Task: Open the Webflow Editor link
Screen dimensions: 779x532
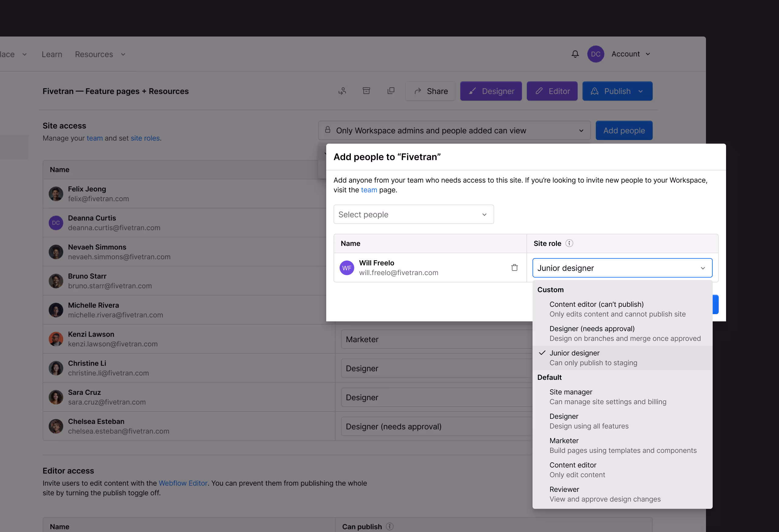Action: [183, 483]
